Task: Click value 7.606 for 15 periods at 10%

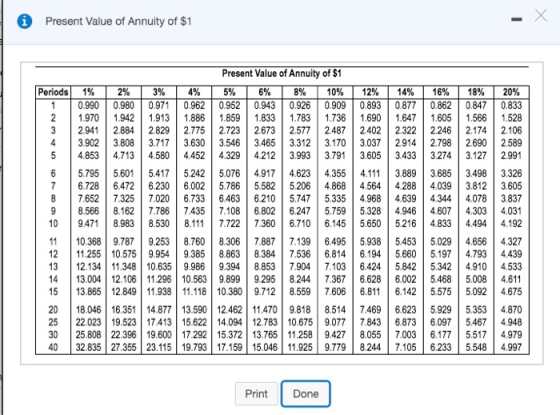Action: (x=335, y=292)
